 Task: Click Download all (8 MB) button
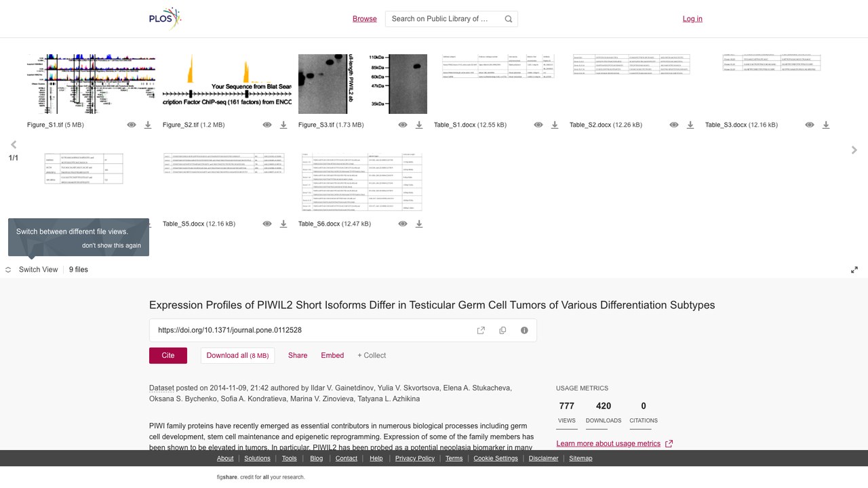pos(237,355)
